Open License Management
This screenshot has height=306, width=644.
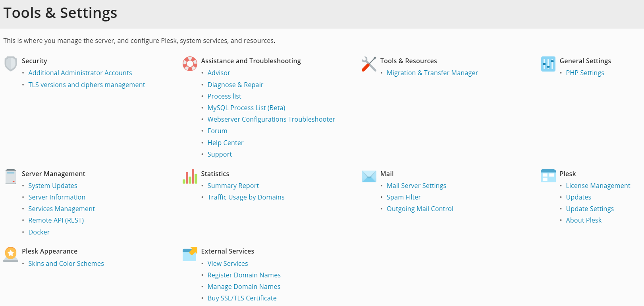click(x=598, y=186)
